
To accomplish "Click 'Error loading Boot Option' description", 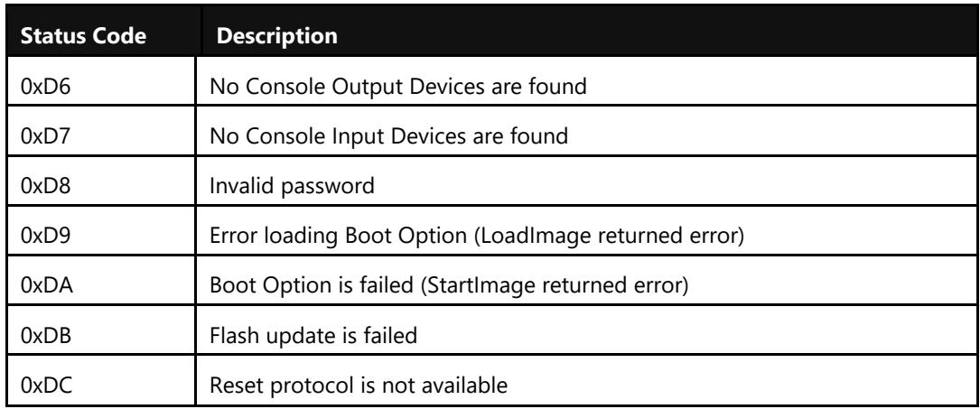I will click(x=338, y=236).
